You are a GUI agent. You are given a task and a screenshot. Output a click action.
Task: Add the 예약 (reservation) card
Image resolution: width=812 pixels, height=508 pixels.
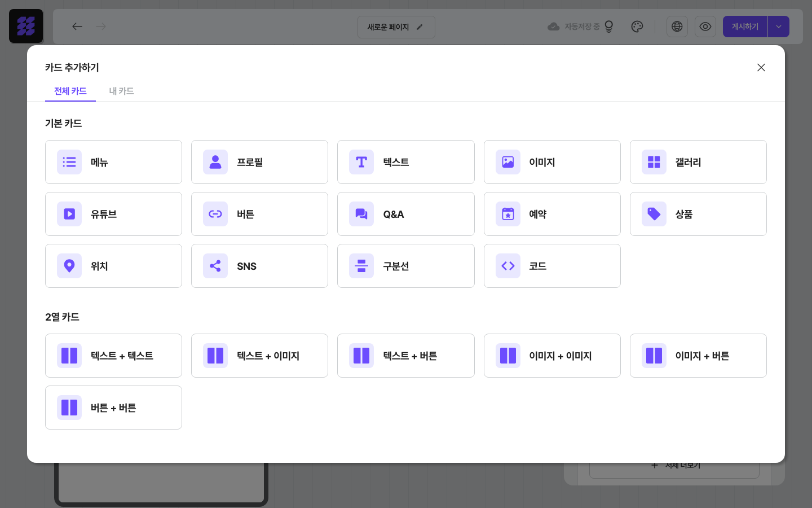[552, 214]
